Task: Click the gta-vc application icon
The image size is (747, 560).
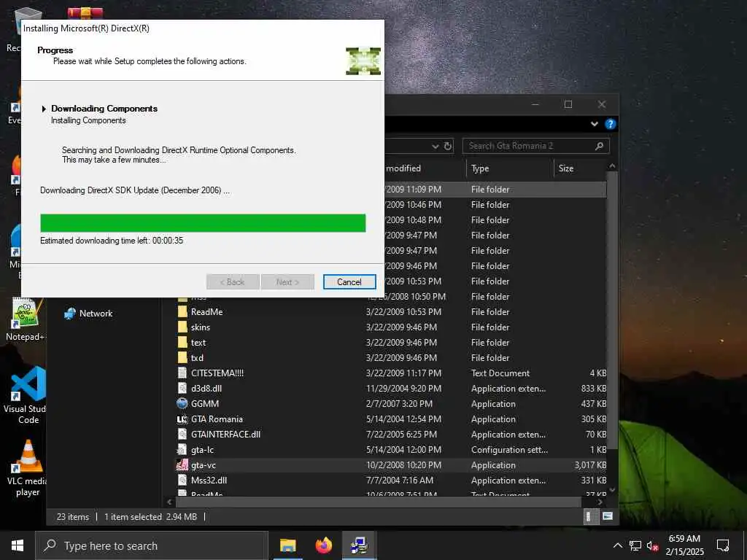Action: tap(182, 464)
